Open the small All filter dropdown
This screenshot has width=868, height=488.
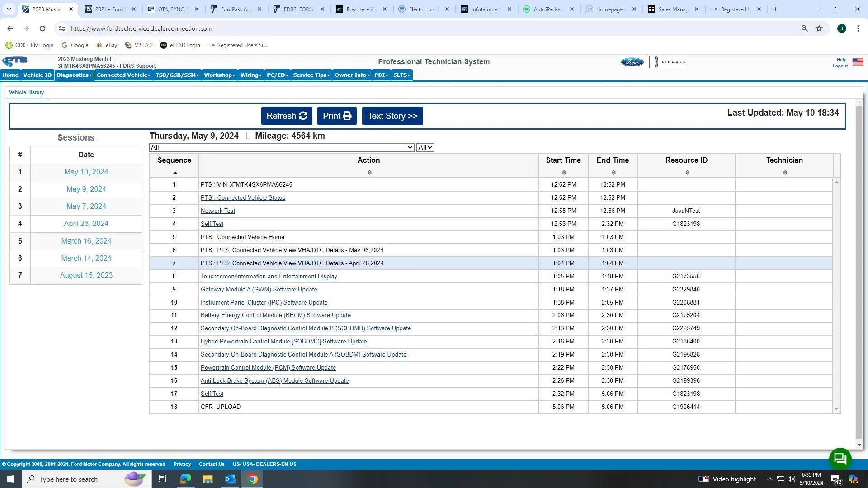pyautogui.click(x=425, y=148)
